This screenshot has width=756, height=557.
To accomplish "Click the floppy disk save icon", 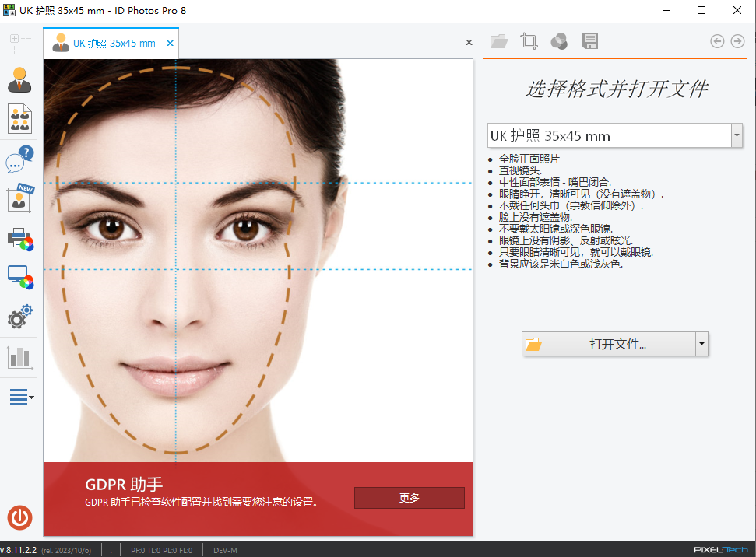I will [x=590, y=41].
